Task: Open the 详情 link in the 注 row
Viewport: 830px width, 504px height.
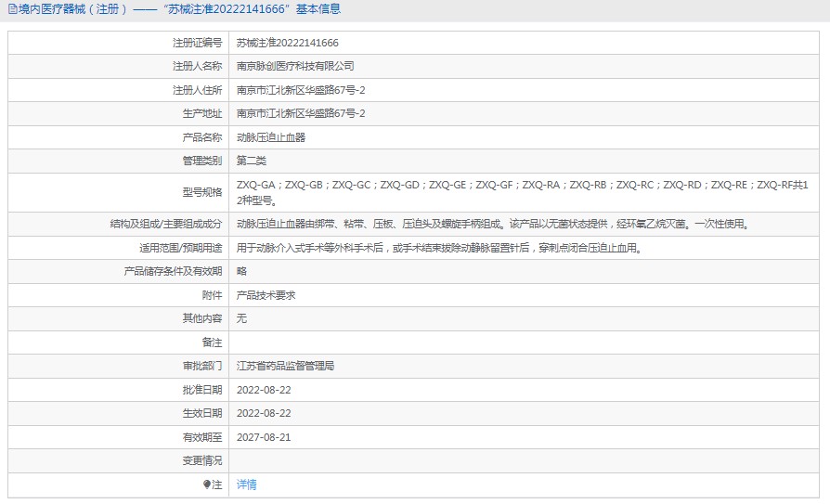Action: (x=246, y=485)
